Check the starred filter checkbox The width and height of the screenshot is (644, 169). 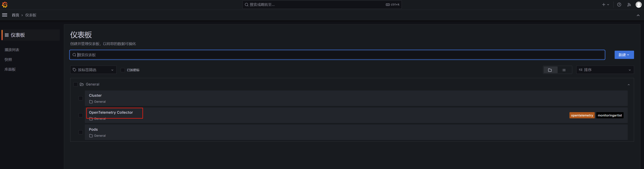[123, 70]
